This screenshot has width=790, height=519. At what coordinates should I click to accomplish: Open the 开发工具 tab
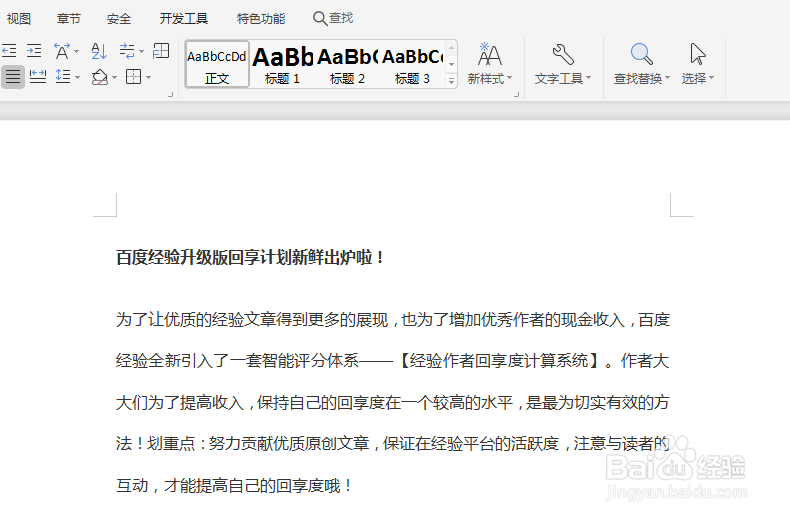point(184,19)
